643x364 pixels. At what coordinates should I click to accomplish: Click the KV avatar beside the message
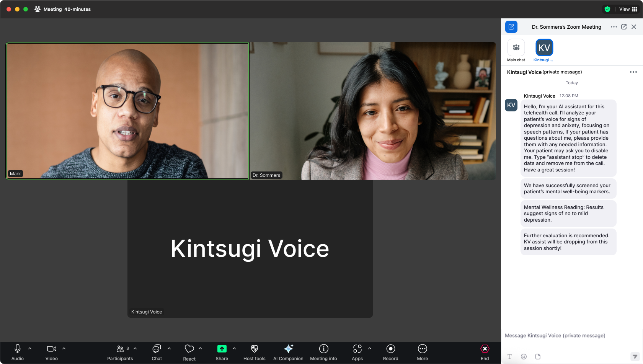point(511,105)
